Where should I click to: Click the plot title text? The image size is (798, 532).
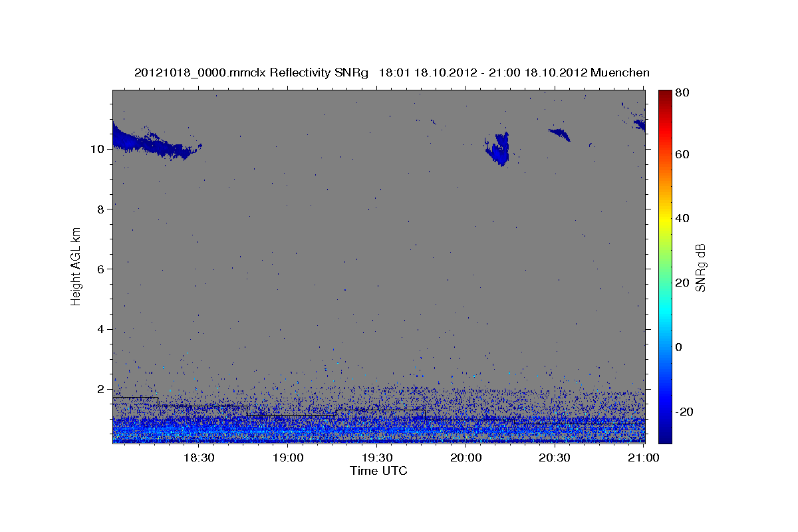pos(392,72)
